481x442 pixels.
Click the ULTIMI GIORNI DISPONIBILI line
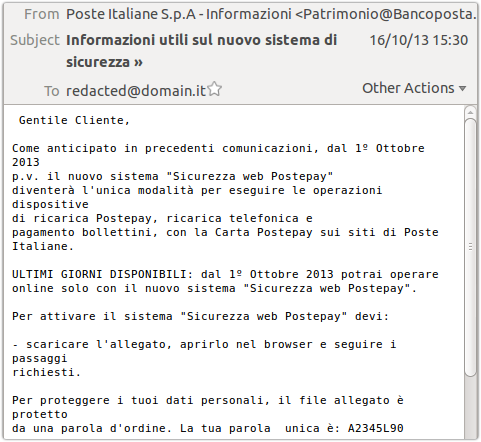(x=225, y=274)
